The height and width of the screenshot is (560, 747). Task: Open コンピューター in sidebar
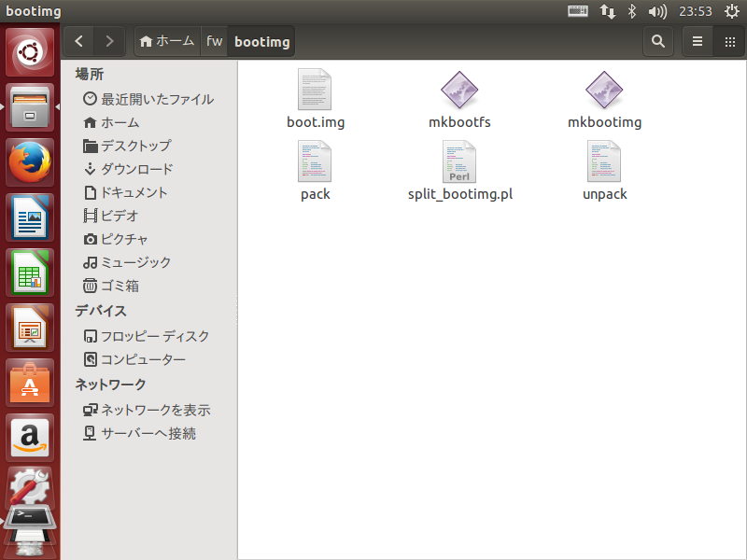click(148, 359)
